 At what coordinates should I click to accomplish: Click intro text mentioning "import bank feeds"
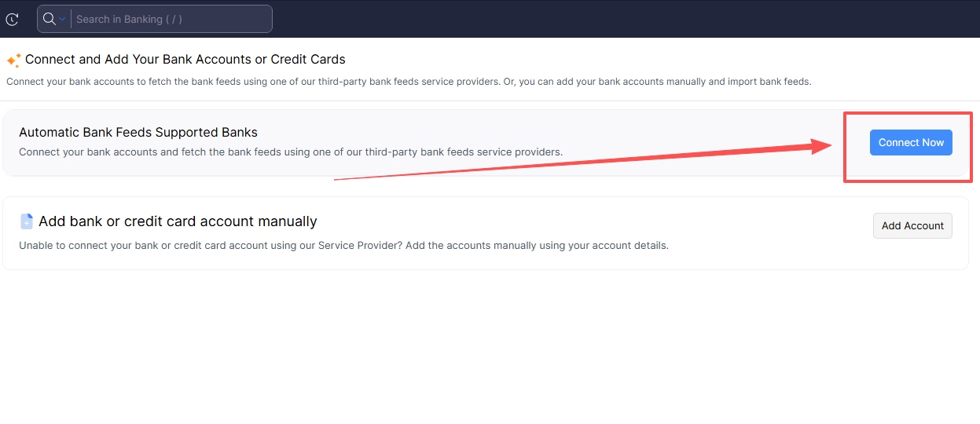409,82
